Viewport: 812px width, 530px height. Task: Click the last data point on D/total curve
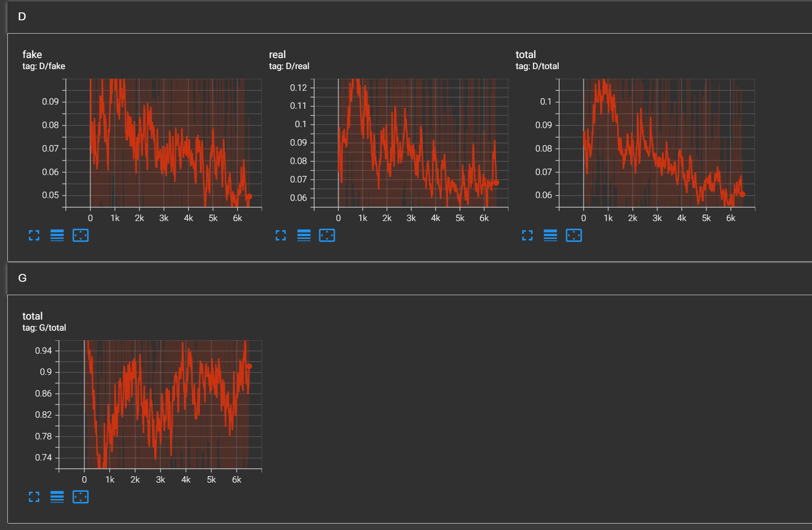tap(742, 194)
